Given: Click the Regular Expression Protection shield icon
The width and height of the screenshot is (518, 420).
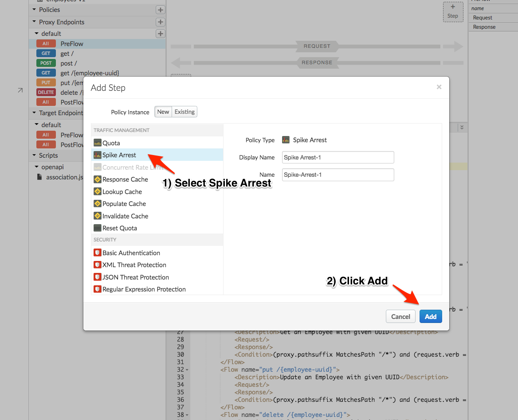Looking at the screenshot, I should 97,289.
